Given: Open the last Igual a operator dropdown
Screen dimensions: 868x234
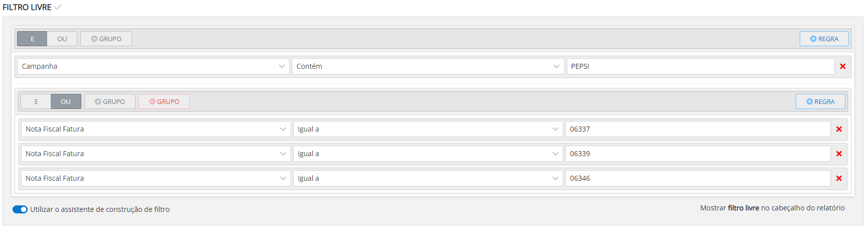Looking at the screenshot, I should (x=428, y=178).
